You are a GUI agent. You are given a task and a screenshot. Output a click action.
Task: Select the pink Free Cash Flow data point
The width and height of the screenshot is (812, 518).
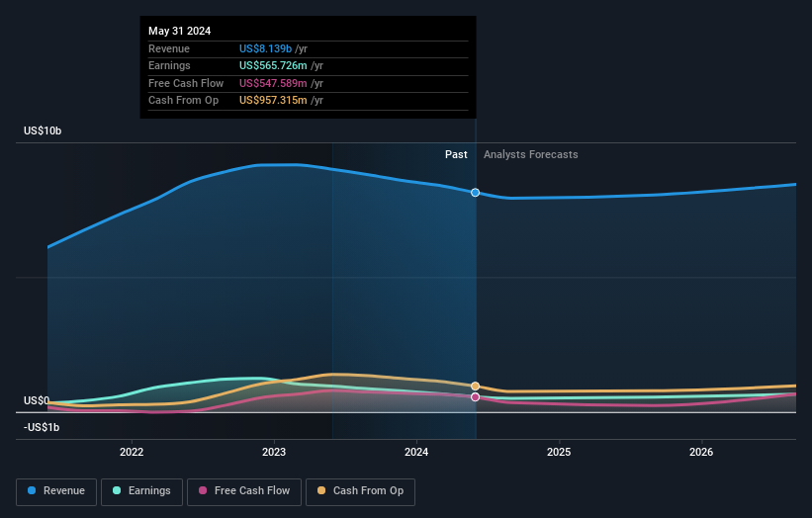475,397
